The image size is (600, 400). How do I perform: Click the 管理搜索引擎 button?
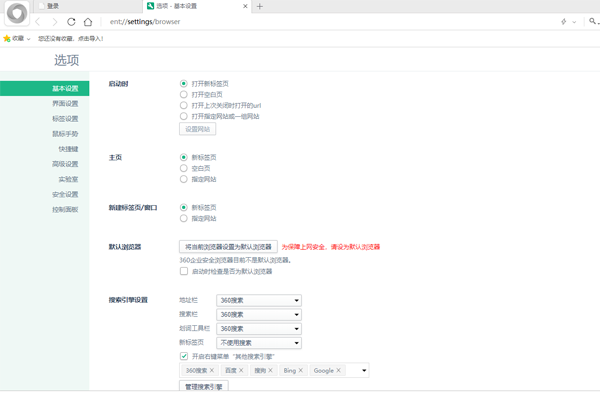coord(204,386)
